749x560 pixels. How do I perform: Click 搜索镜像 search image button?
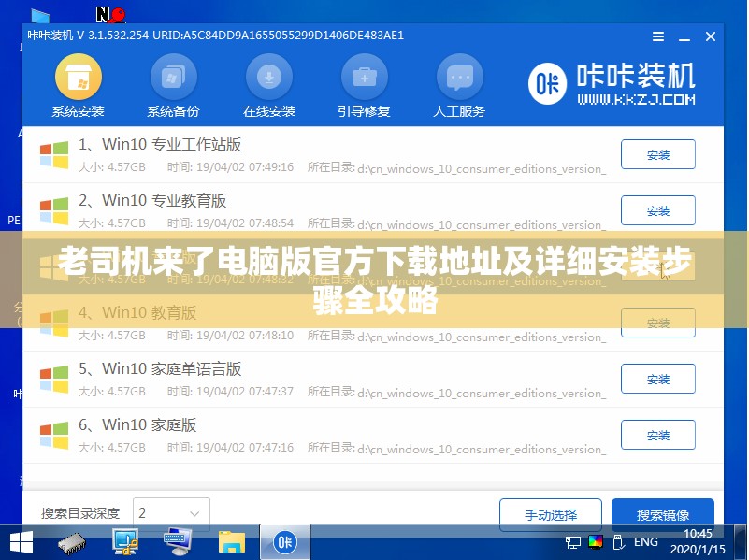click(x=663, y=514)
